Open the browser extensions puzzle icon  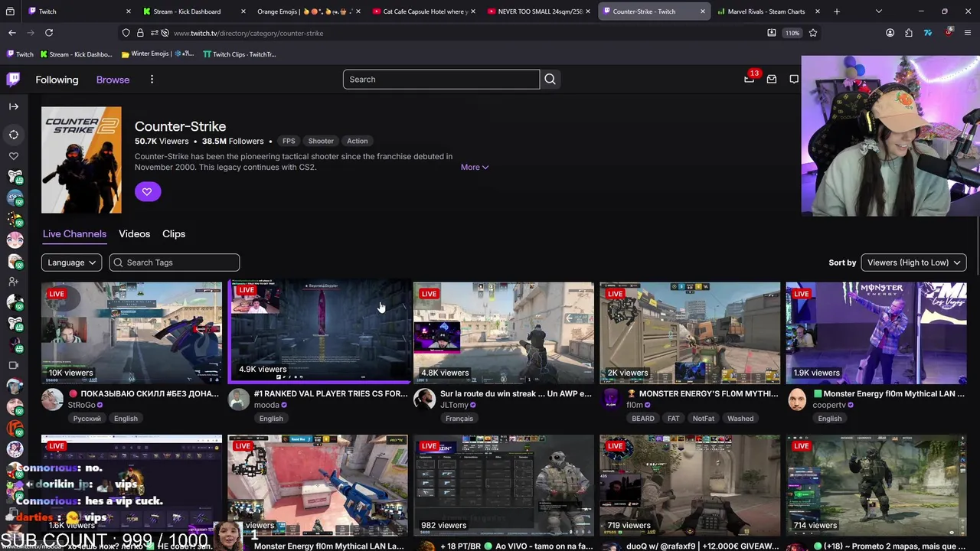coord(909,33)
